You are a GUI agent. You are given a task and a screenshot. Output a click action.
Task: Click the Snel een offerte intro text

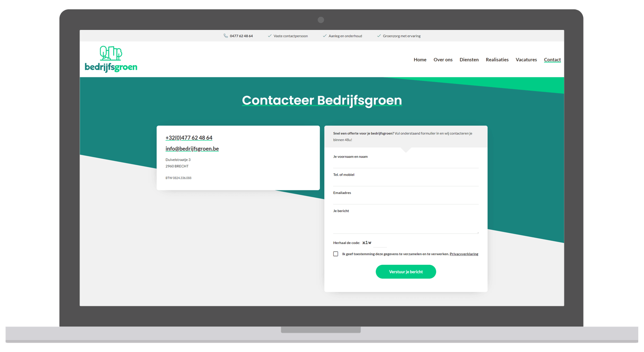click(402, 136)
